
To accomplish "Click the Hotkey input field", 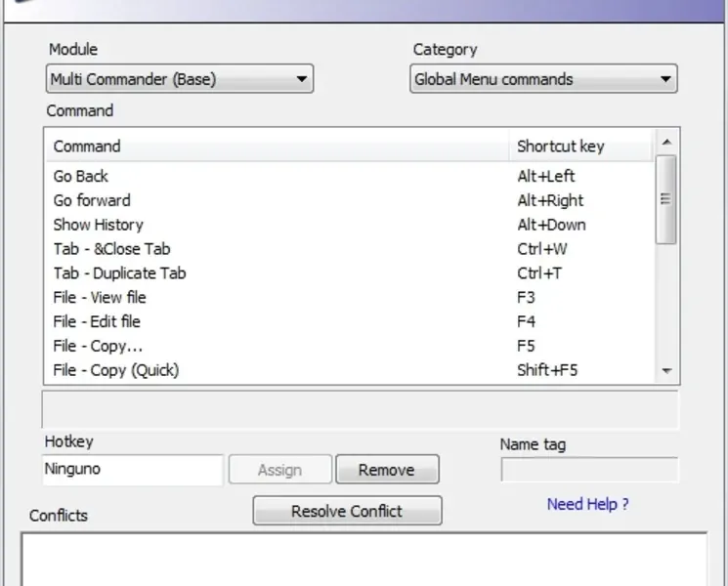I will 133,470.
